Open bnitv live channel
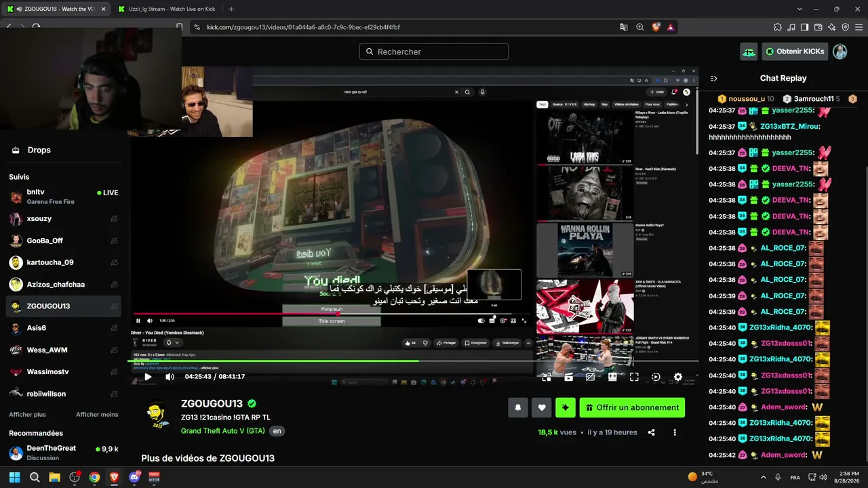868x488 pixels. (x=64, y=197)
